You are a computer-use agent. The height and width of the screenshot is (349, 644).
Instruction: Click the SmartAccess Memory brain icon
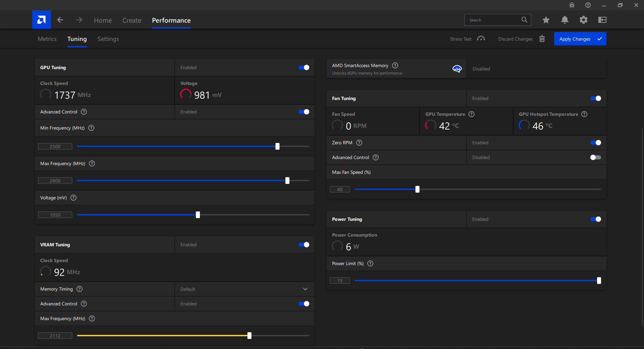pyautogui.click(x=457, y=69)
